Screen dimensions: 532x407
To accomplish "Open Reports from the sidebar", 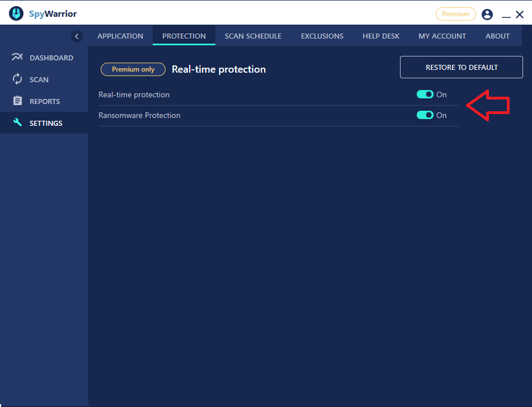I will pos(45,101).
